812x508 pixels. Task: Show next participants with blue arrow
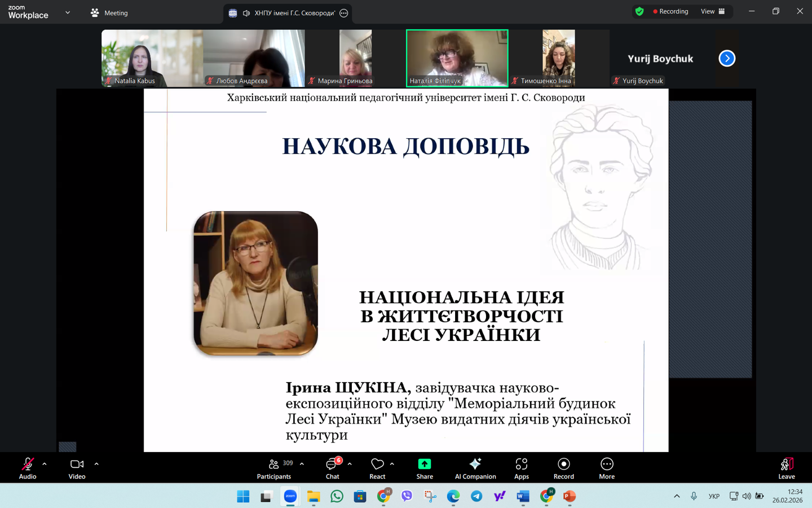coord(727,58)
